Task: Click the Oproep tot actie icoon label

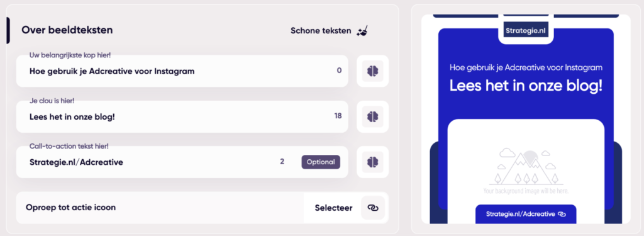Action: (70, 208)
